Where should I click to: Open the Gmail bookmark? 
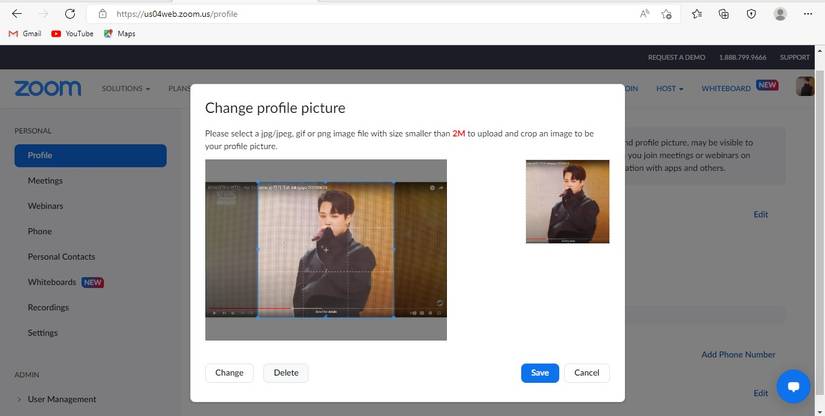pos(25,34)
